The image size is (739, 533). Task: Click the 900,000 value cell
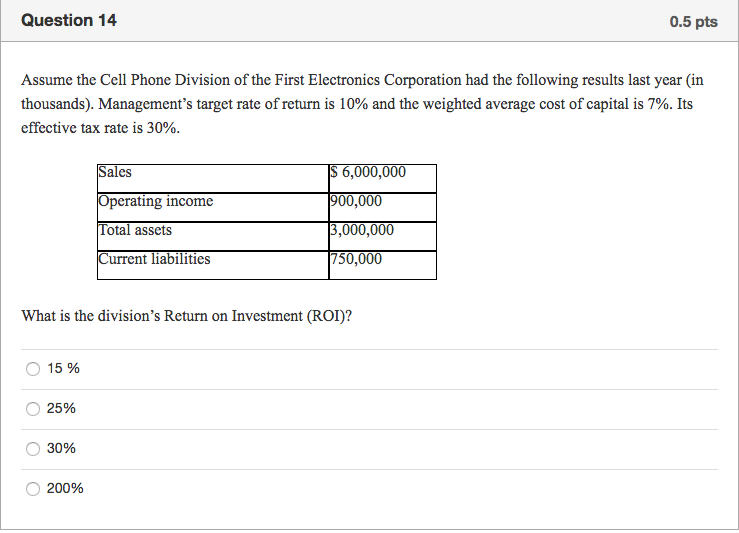click(x=382, y=202)
